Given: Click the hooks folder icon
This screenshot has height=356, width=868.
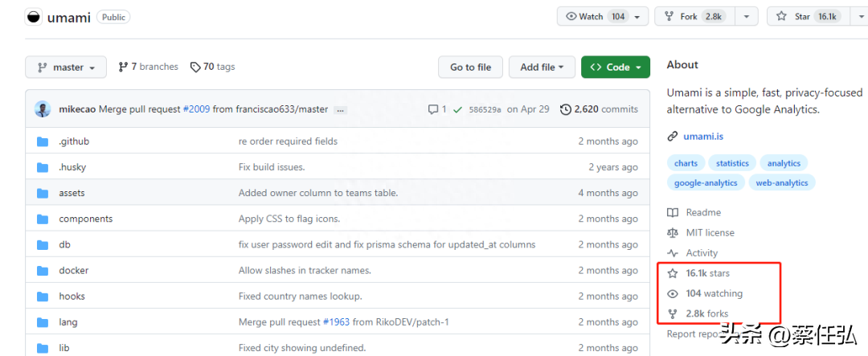Looking at the screenshot, I should point(43,297).
